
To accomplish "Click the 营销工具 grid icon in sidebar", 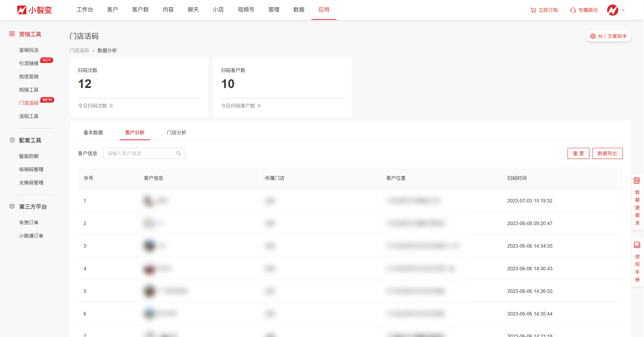I will [12, 34].
